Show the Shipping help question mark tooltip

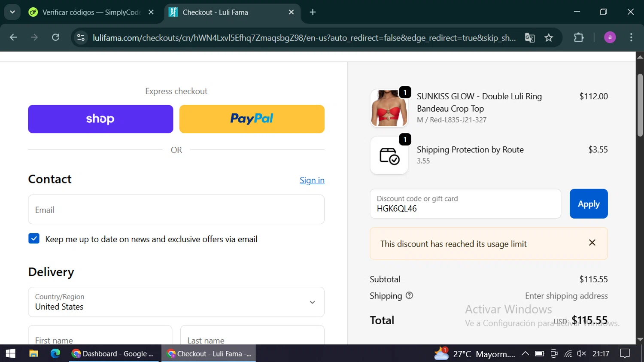click(409, 295)
